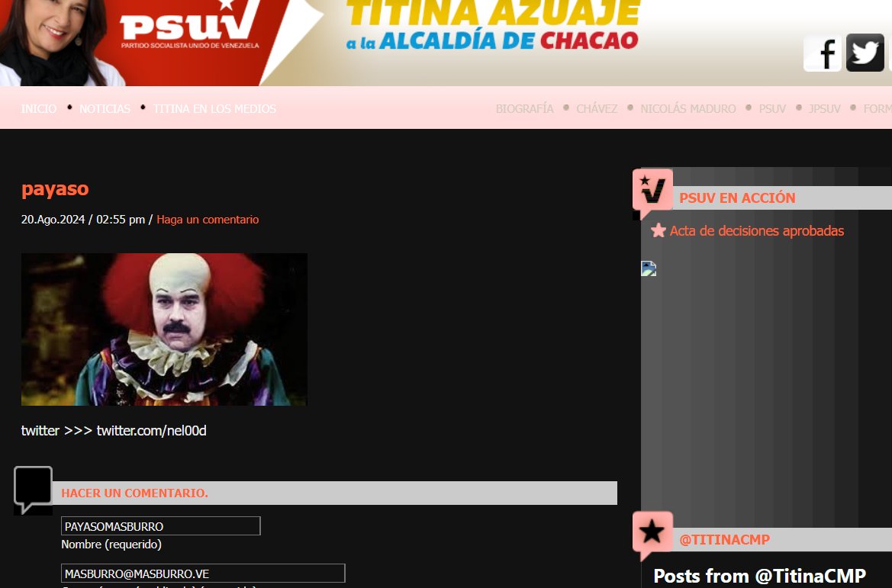Open the Facebook icon in the header

click(822, 53)
